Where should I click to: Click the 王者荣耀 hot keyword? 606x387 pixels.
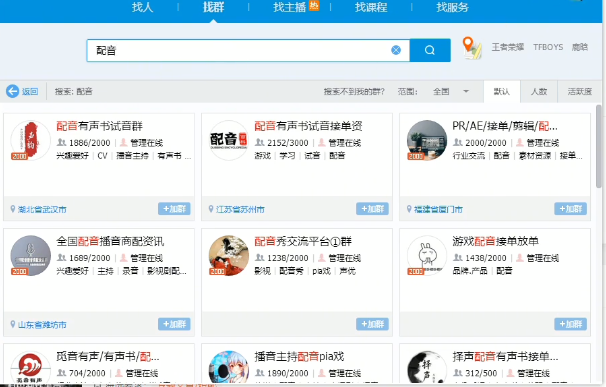point(507,47)
